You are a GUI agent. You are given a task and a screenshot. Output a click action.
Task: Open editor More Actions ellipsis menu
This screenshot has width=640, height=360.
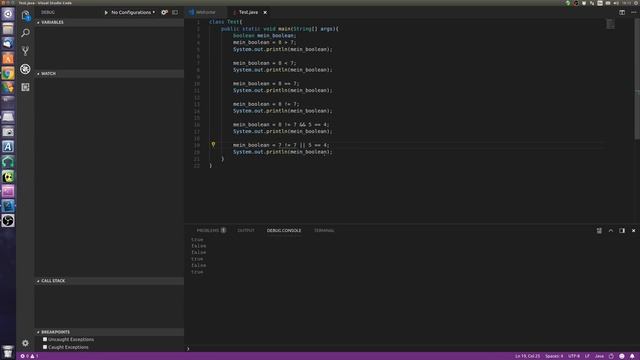tap(633, 12)
